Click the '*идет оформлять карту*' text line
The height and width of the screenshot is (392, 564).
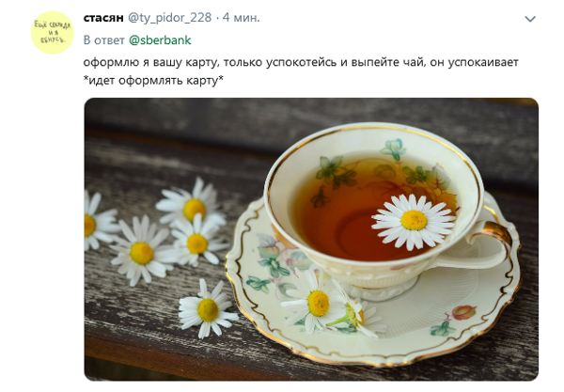point(153,80)
